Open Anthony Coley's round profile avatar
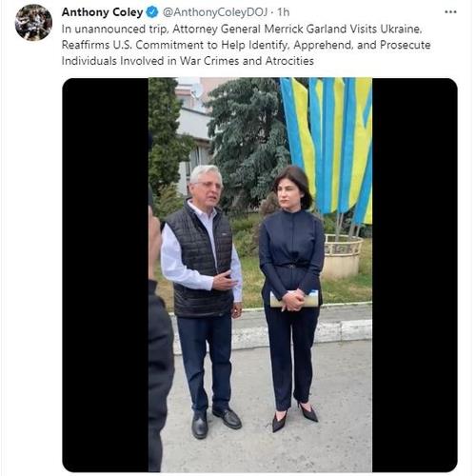This screenshot has width=476, height=476. 33,23
